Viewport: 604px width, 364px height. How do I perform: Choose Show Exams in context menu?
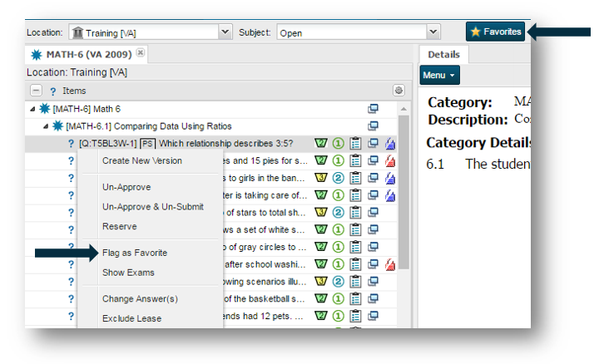click(x=128, y=273)
